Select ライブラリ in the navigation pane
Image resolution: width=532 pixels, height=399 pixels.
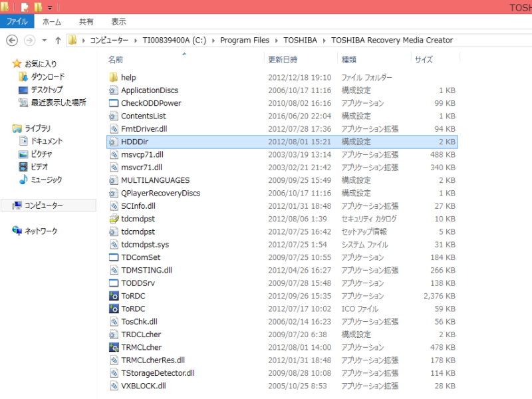(37, 128)
